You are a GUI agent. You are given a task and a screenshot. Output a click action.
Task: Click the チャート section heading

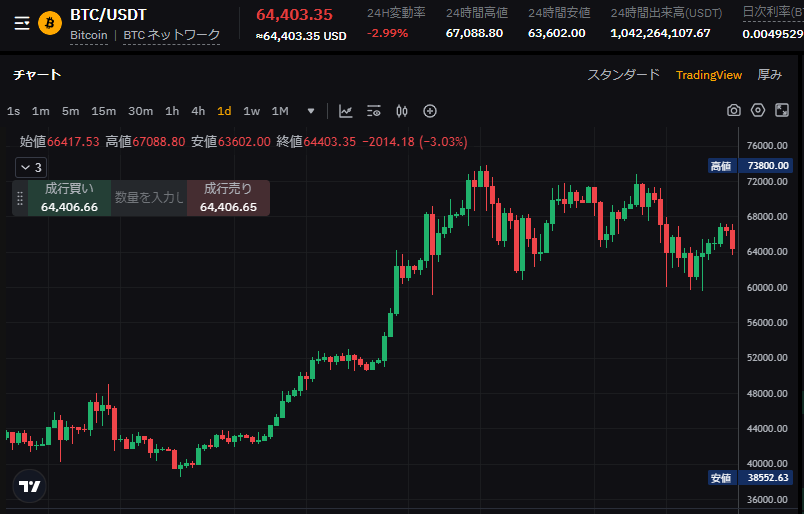pos(37,75)
